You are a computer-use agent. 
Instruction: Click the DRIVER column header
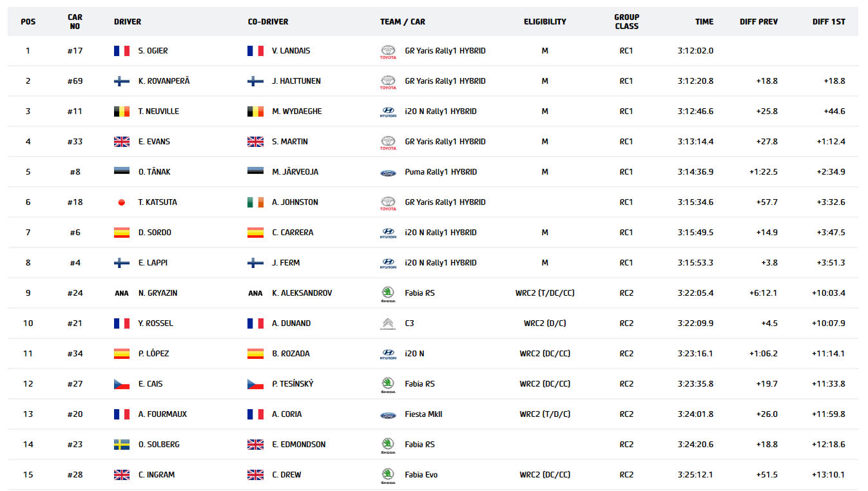pos(128,22)
